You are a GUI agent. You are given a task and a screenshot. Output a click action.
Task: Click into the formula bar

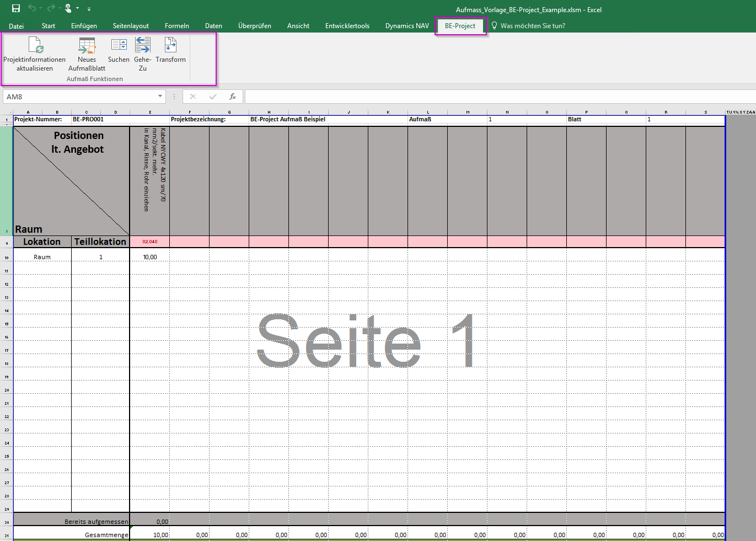tap(496, 97)
